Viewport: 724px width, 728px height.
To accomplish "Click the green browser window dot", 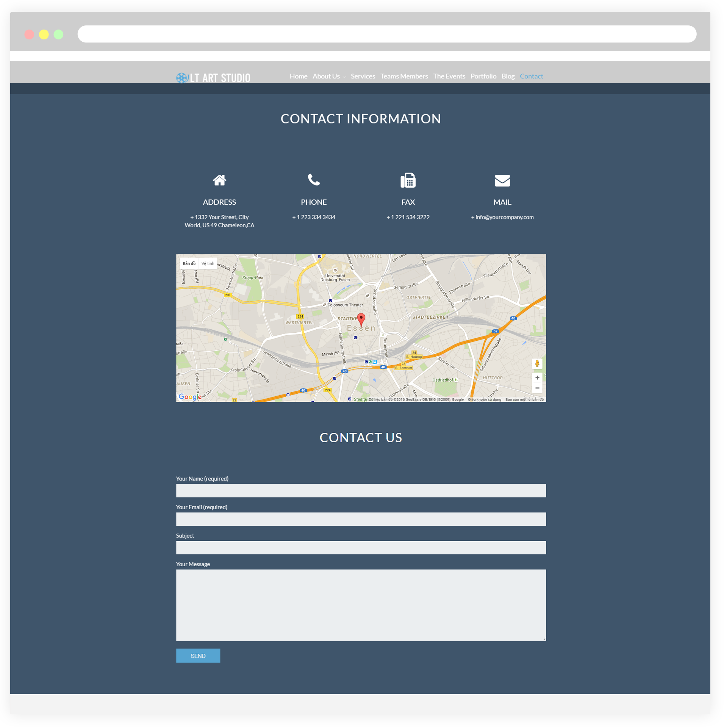I will pos(59,34).
